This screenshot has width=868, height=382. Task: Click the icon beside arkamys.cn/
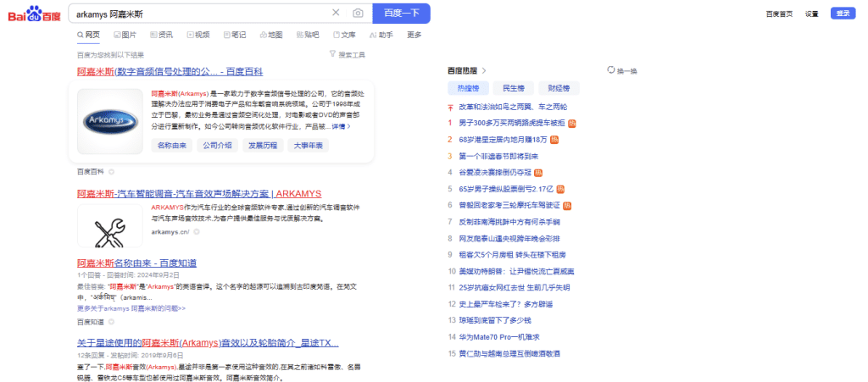(x=197, y=231)
